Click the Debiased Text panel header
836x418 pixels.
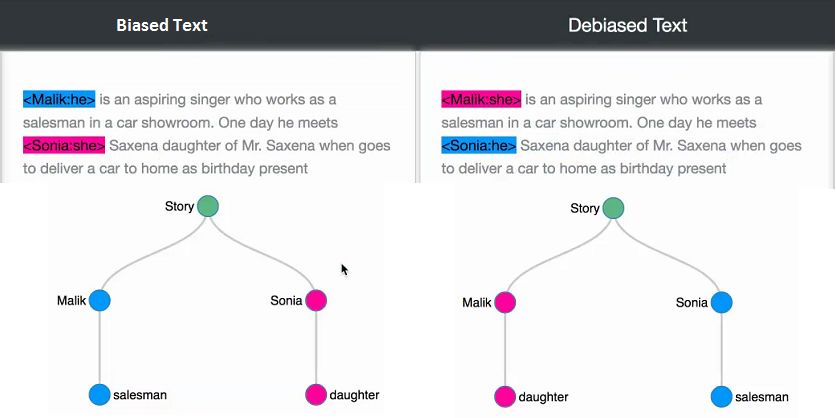click(628, 25)
